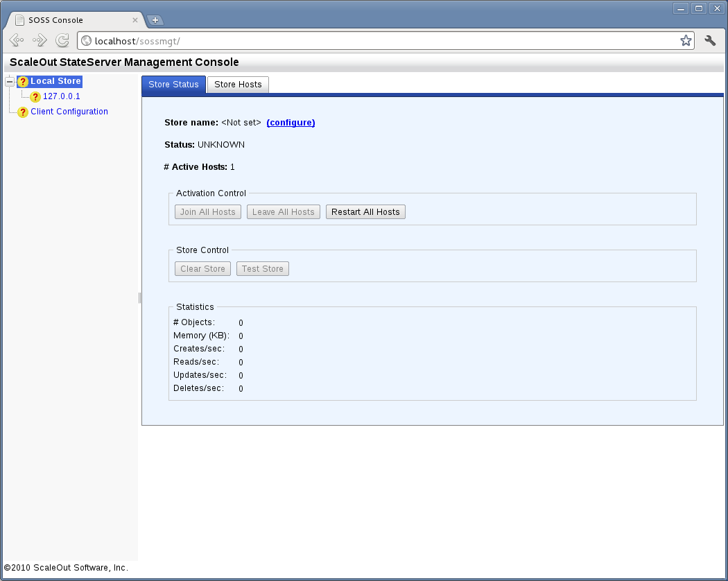Click the status icon next to 127.0.0.1
The width and height of the screenshot is (728, 581).
coord(35,96)
